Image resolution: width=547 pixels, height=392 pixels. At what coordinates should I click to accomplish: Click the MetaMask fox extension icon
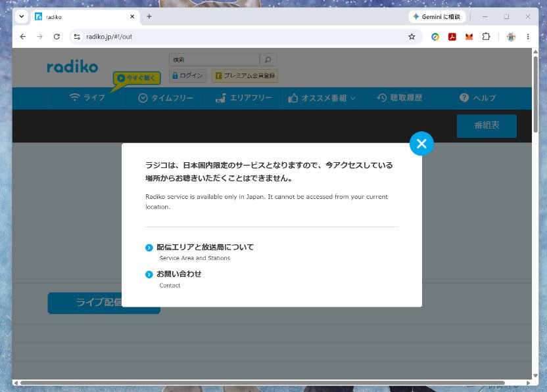point(469,37)
